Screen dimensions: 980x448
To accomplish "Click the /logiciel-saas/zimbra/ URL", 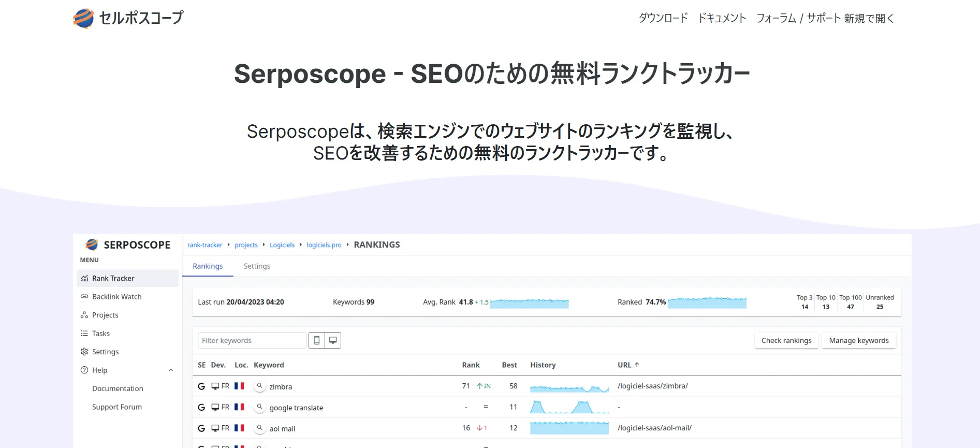I will 653,386.
